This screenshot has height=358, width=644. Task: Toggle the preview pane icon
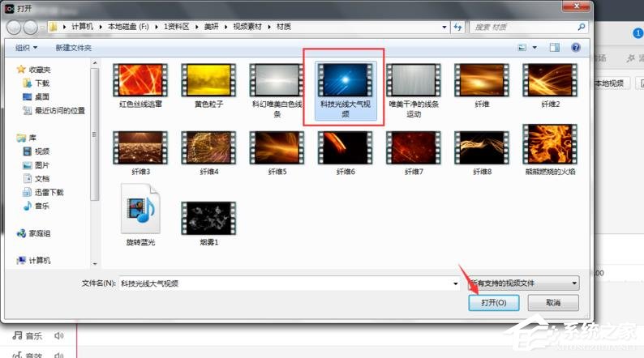(x=555, y=48)
